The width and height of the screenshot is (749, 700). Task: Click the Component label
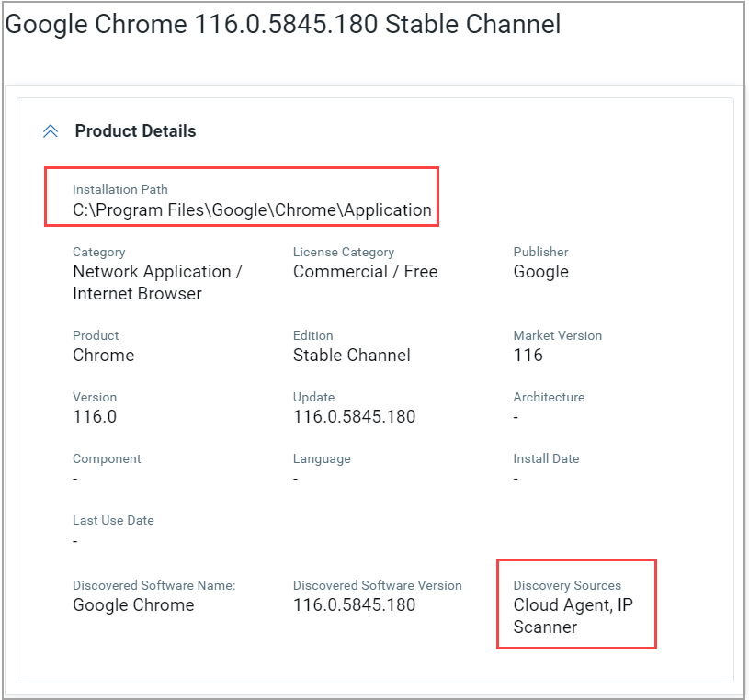click(x=107, y=459)
